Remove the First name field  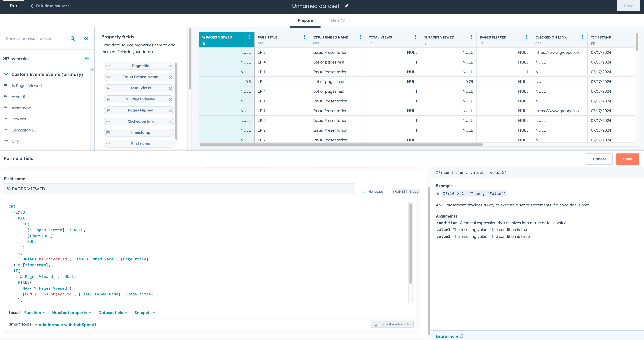pyautogui.click(x=171, y=144)
